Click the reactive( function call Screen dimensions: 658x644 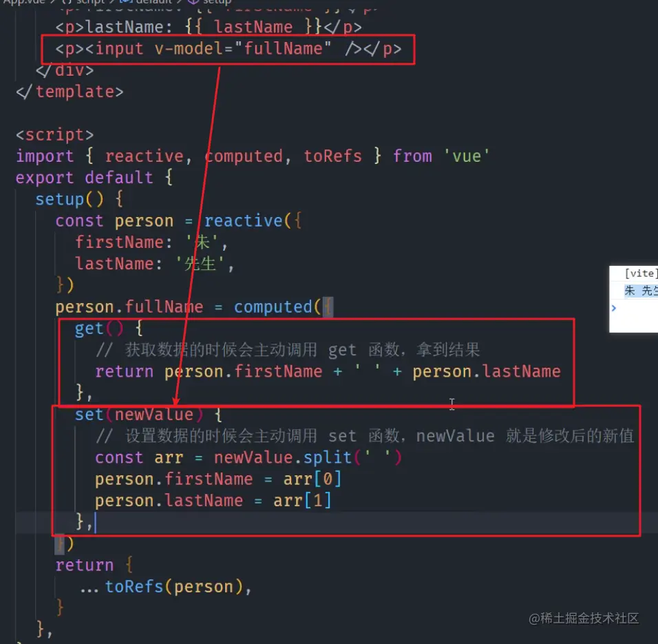tap(248, 221)
